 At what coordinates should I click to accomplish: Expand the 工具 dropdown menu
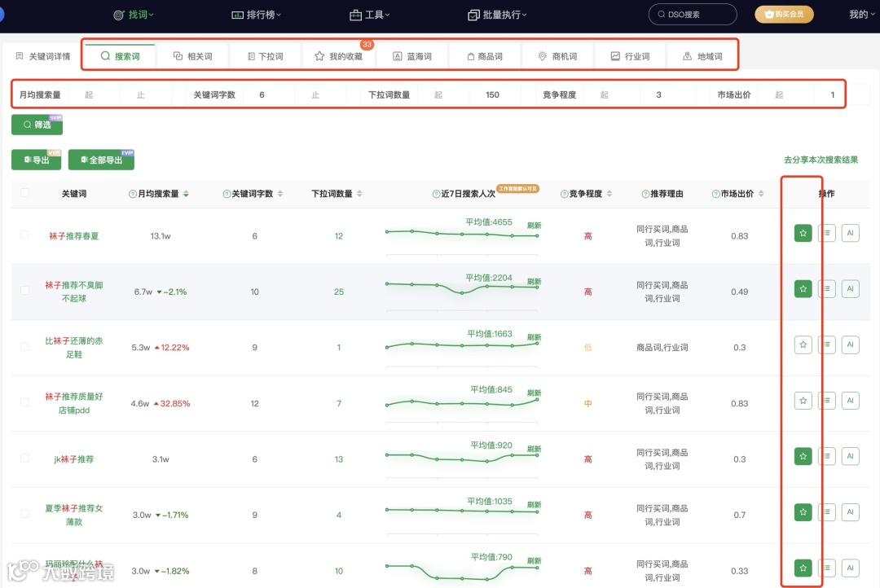[x=369, y=15]
